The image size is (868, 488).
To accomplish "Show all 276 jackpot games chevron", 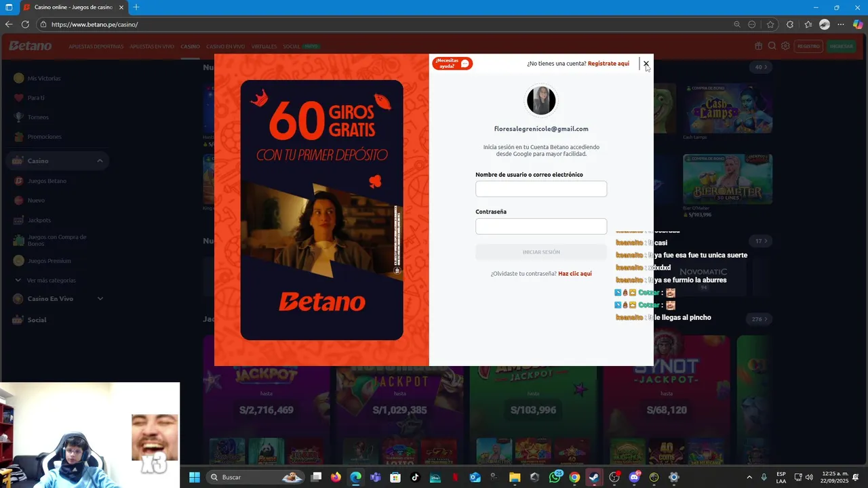I will (761, 319).
